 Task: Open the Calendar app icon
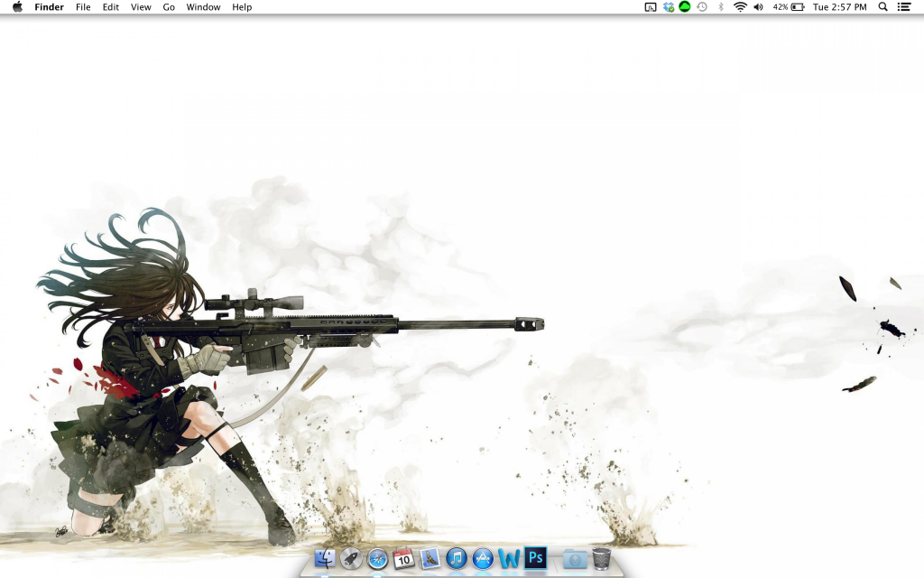click(403, 559)
